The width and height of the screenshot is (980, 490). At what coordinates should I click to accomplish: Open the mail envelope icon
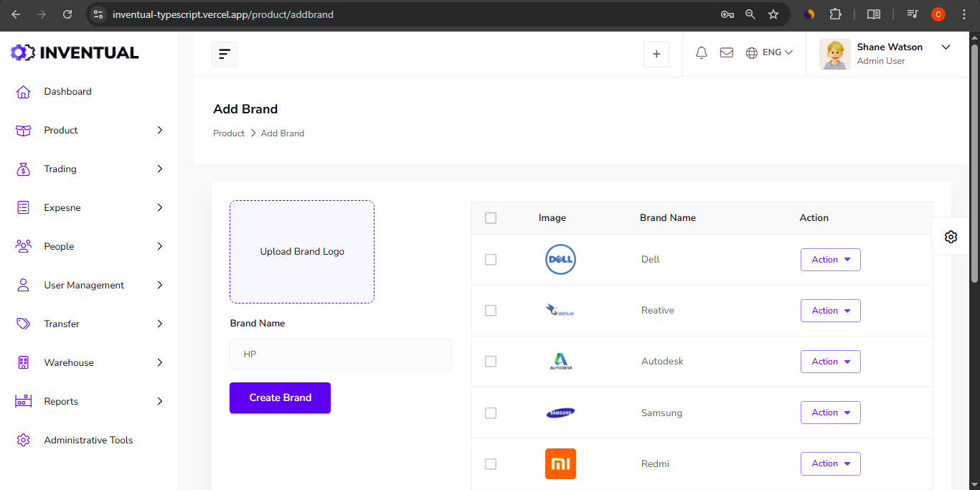(726, 52)
